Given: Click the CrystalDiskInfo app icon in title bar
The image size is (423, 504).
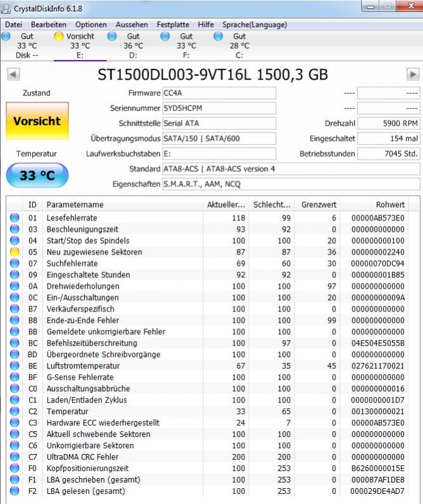Looking at the screenshot, I should (6, 8).
